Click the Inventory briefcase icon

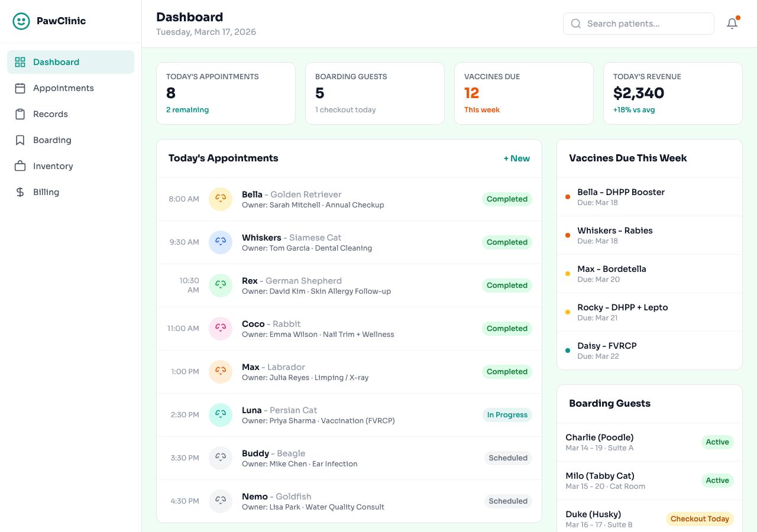[x=20, y=166]
